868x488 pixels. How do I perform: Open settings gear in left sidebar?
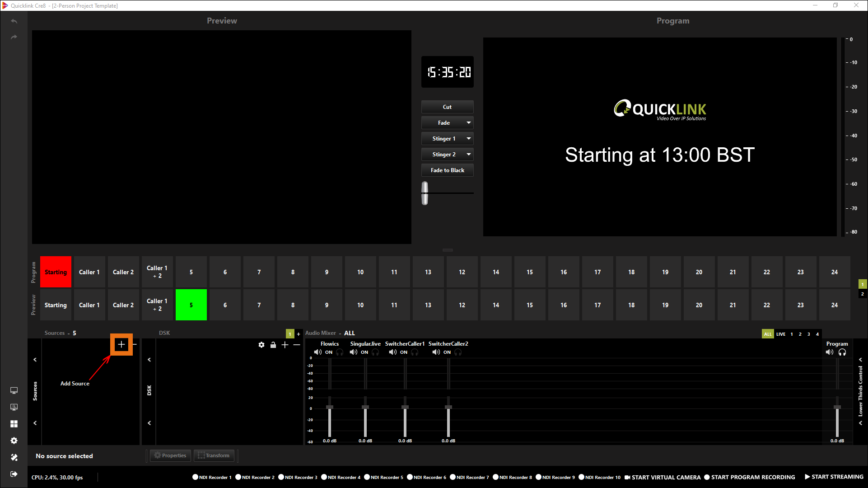[14, 441]
